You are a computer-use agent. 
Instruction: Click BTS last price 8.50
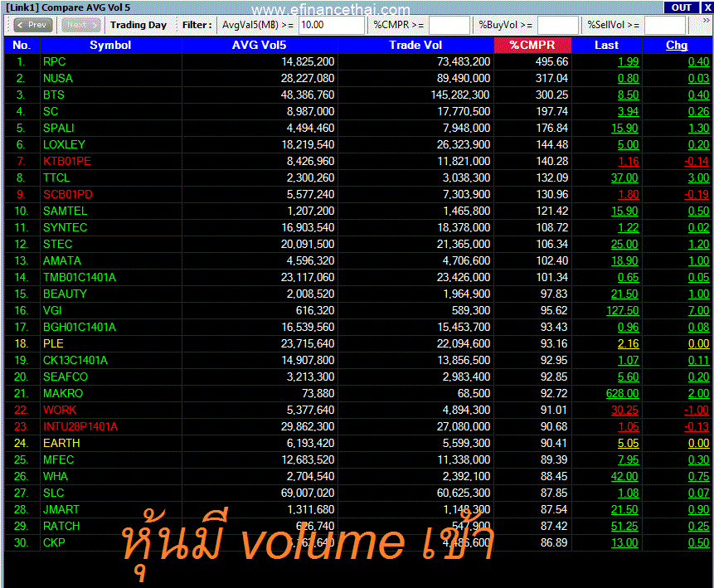click(x=629, y=95)
